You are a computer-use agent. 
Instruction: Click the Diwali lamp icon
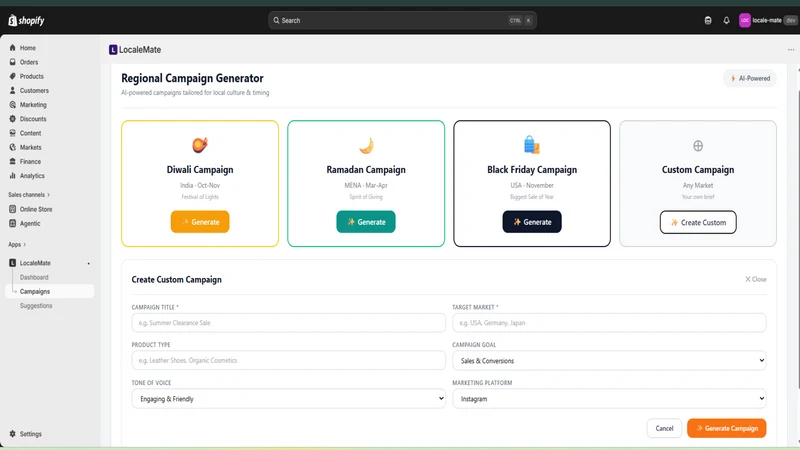[x=199, y=145]
